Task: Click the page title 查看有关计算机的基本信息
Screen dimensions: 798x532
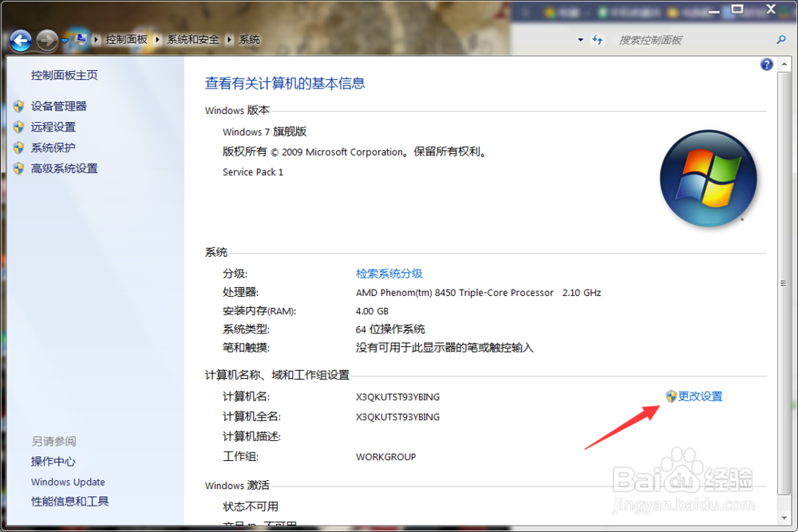Action: (285, 84)
